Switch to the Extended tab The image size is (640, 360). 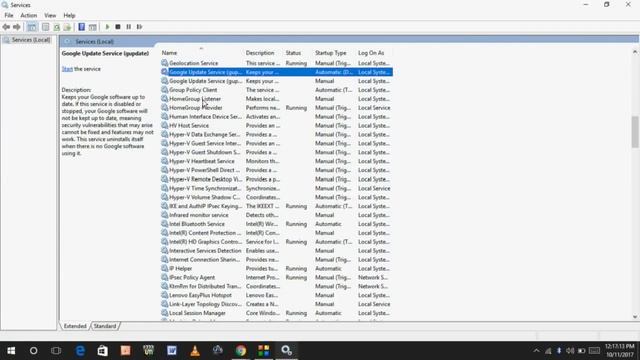coord(75,326)
